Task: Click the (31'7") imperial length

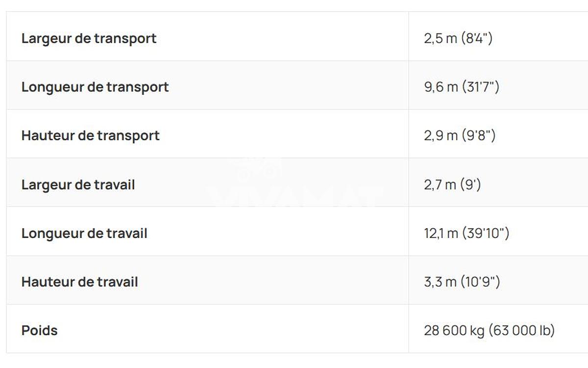Action: point(480,87)
